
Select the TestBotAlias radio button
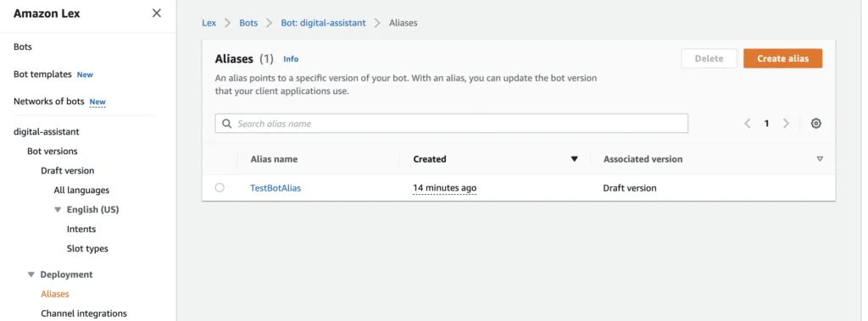(x=220, y=188)
